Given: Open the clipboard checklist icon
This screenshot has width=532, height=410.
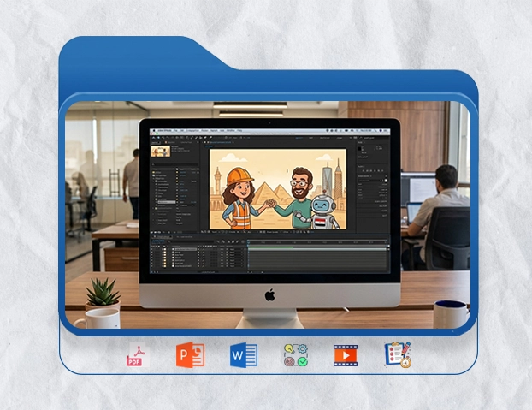Looking at the screenshot, I should (x=398, y=354).
